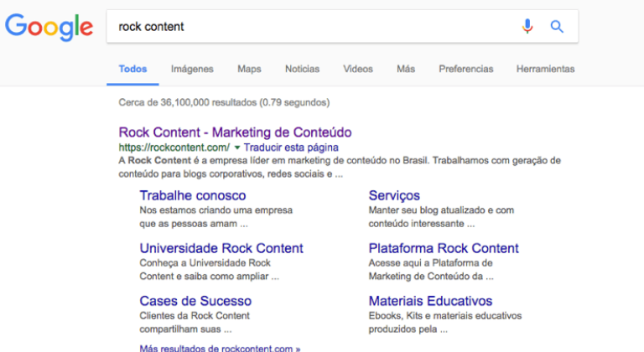This screenshot has width=644, height=352.
Task: Select the Videos tab
Action: (x=358, y=69)
